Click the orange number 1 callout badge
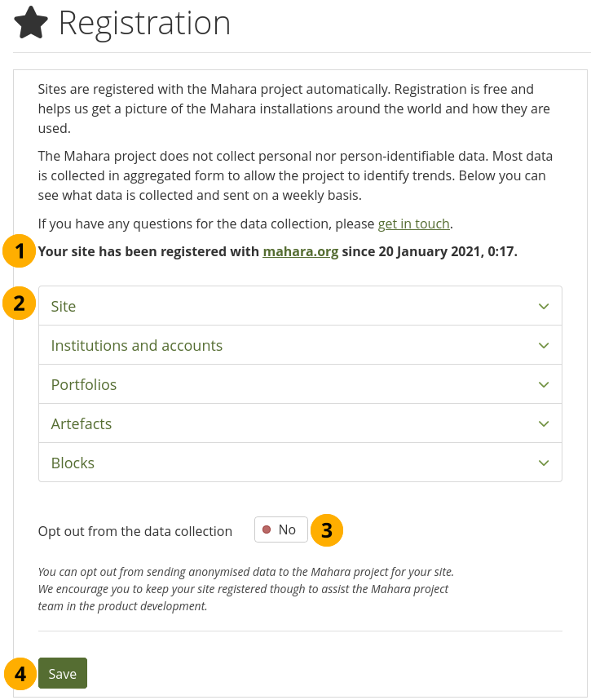 click(x=20, y=251)
